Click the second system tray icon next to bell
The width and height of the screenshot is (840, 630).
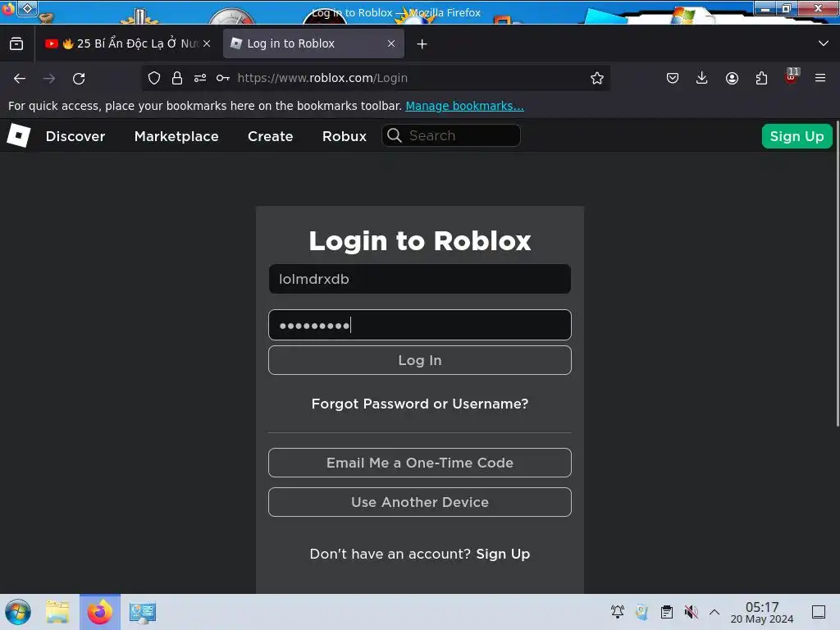click(x=641, y=612)
